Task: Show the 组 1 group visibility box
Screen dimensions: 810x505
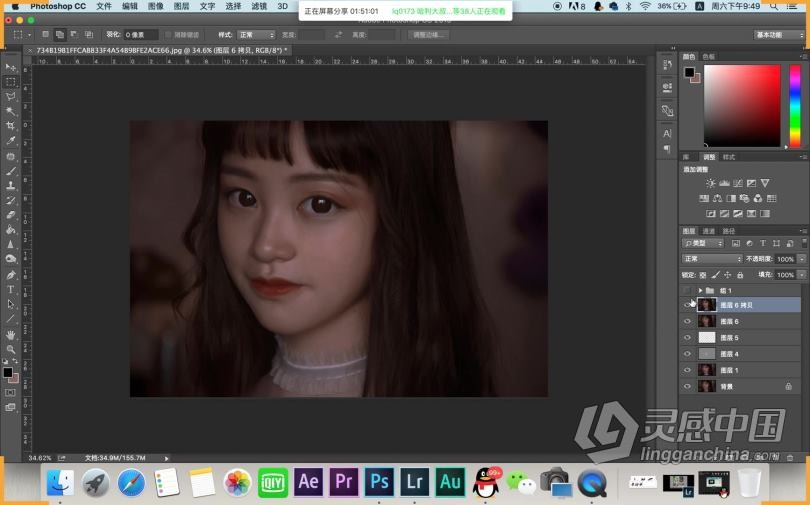Action: [687, 290]
